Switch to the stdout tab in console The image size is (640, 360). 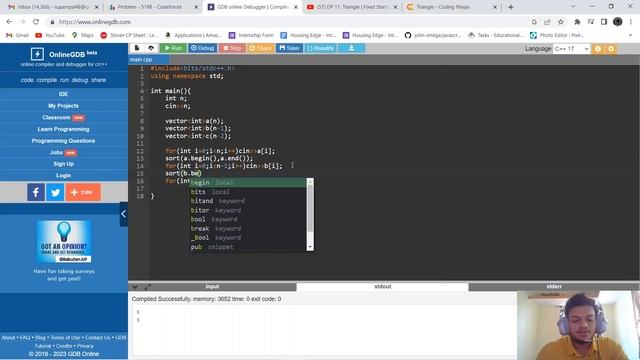382,287
